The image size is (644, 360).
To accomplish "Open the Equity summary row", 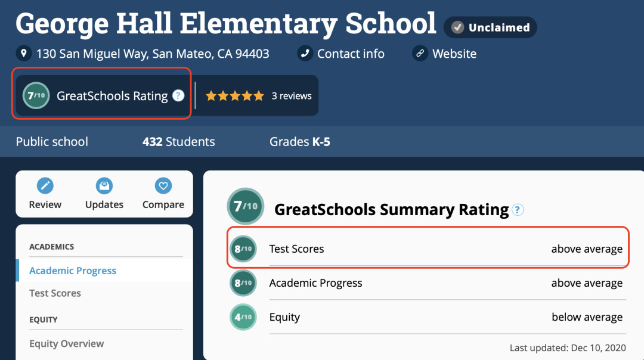I will (x=428, y=317).
